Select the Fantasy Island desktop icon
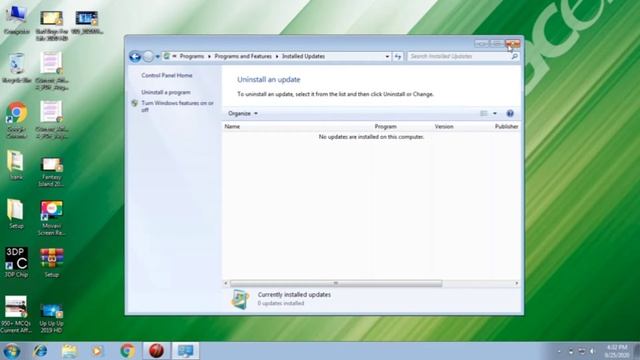This screenshot has height=360, width=640. tap(51, 172)
